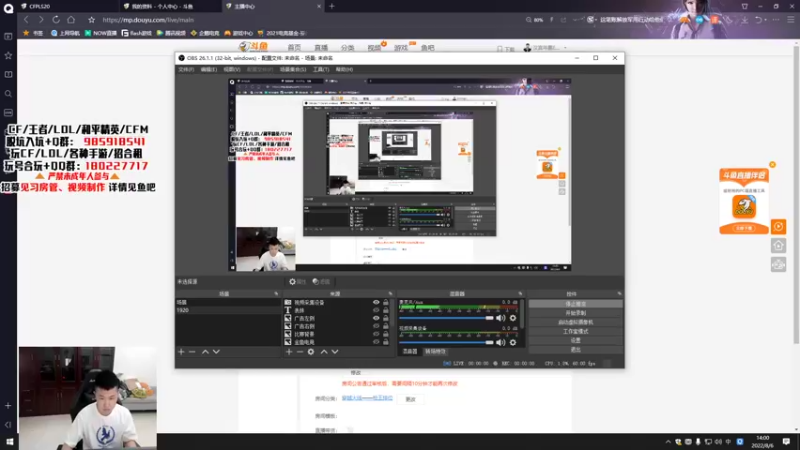Bookmark this page with star icon
This screenshot has width=800, height=450.
[91, 20]
